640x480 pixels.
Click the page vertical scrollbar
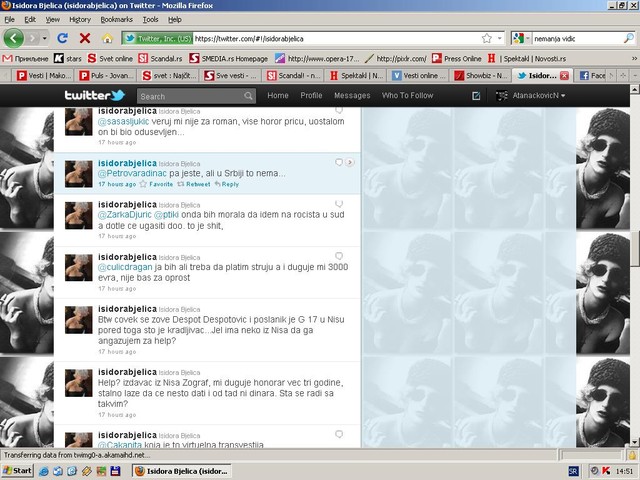point(634,250)
